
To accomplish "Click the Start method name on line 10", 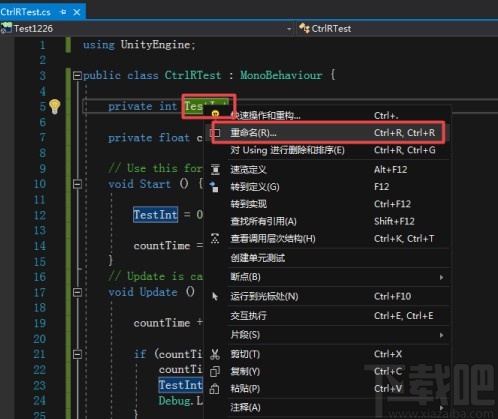I will tap(155, 184).
